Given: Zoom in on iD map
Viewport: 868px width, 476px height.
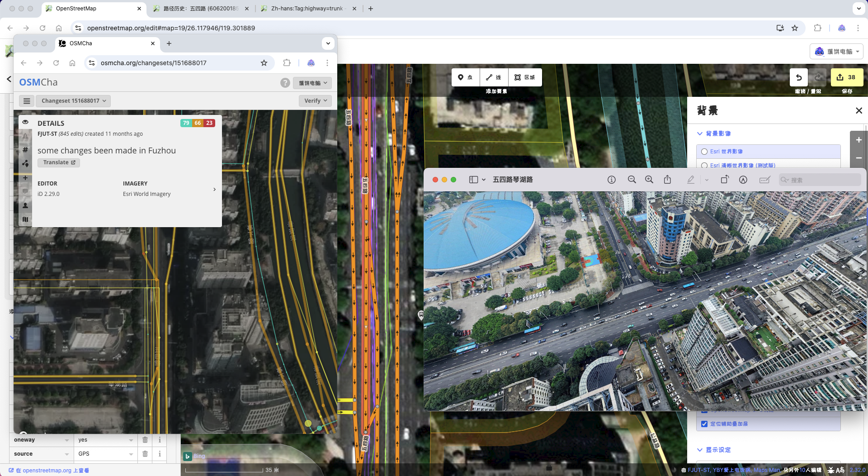Looking at the screenshot, I should tap(859, 140).
